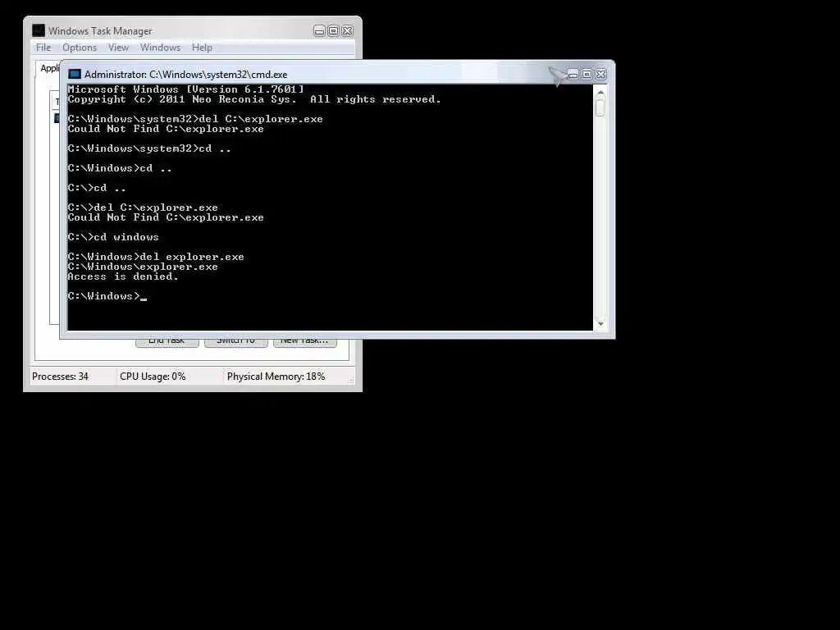840x630 pixels.
Task: Select the Applications tab in Task Manager
Action: 49,69
